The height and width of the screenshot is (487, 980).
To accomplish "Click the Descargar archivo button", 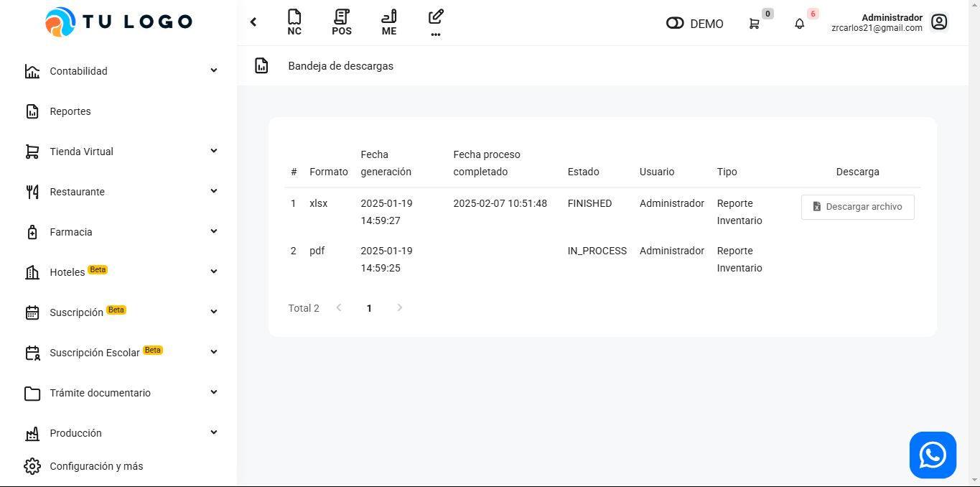I will point(857,207).
